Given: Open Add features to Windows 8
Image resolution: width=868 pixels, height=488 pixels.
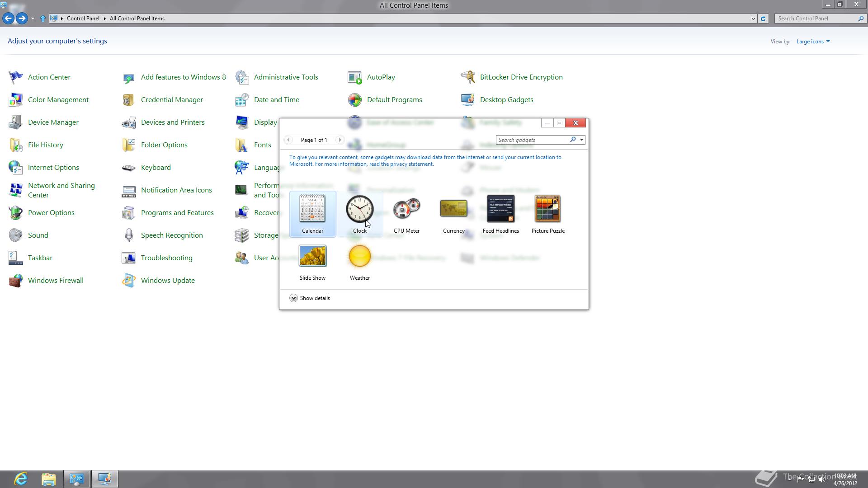Looking at the screenshot, I should [x=183, y=77].
